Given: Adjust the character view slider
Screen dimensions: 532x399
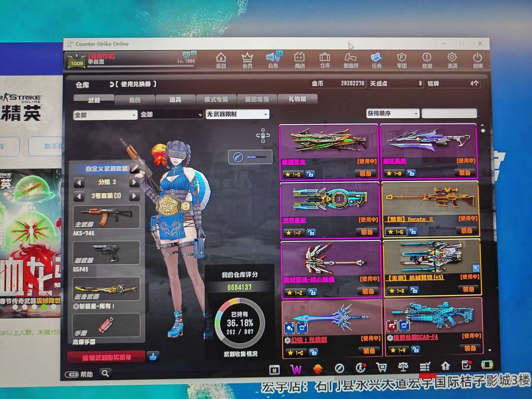Looking at the screenshot, I should (256, 157).
